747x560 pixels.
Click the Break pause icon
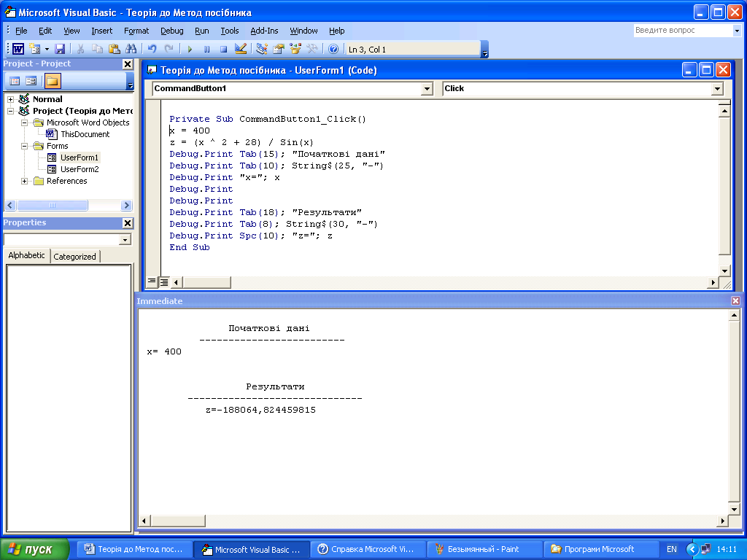(206, 49)
